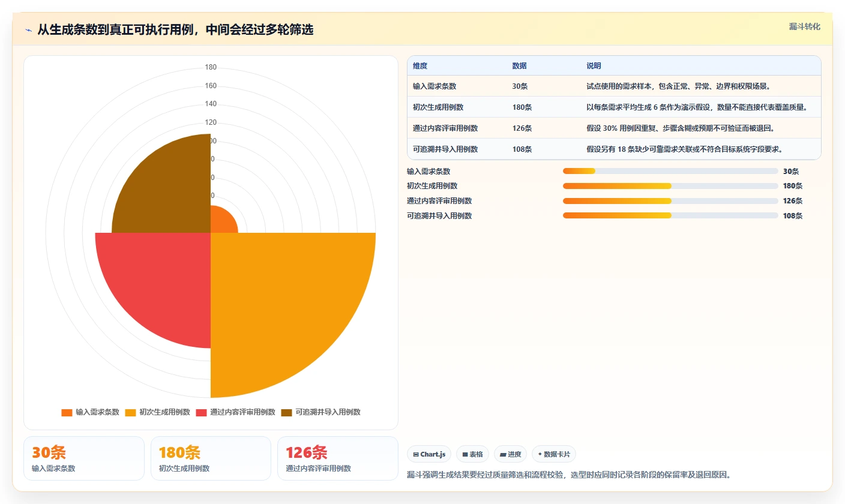845x504 pixels.
Task: Click the red 通过内容评审用例数 legend swatch
Action: click(x=201, y=412)
